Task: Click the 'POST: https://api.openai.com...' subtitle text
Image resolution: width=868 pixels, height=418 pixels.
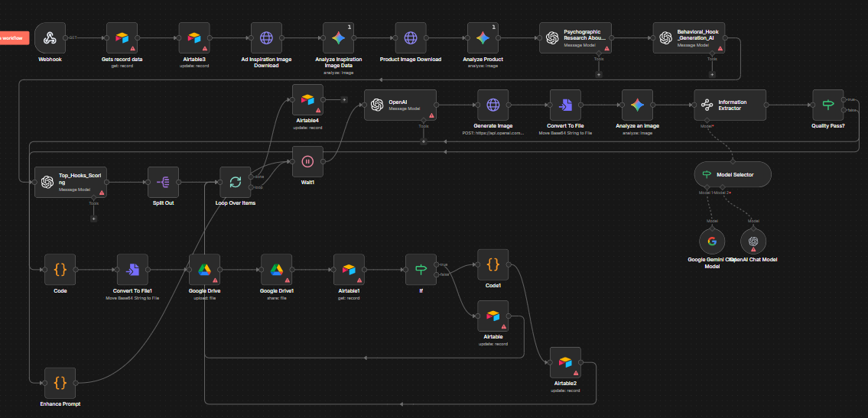Action: pyautogui.click(x=493, y=133)
